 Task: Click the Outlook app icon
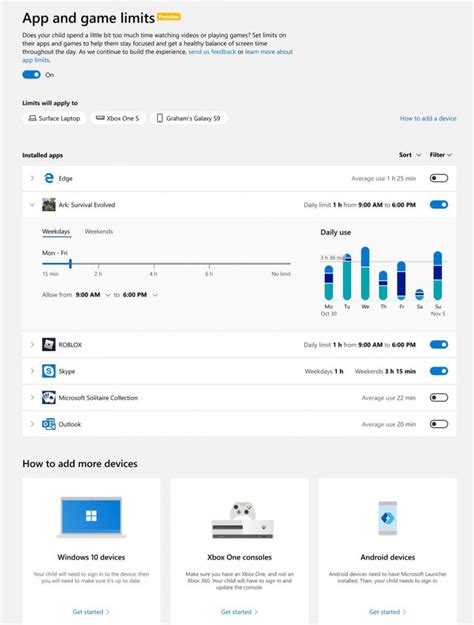click(49, 424)
